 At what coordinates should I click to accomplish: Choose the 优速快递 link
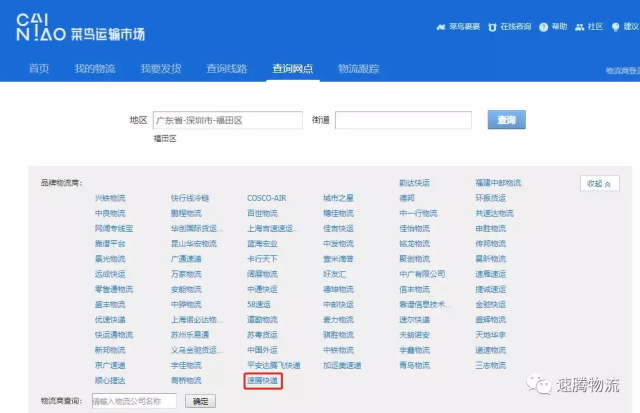pyautogui.click(x=110, y=320)
